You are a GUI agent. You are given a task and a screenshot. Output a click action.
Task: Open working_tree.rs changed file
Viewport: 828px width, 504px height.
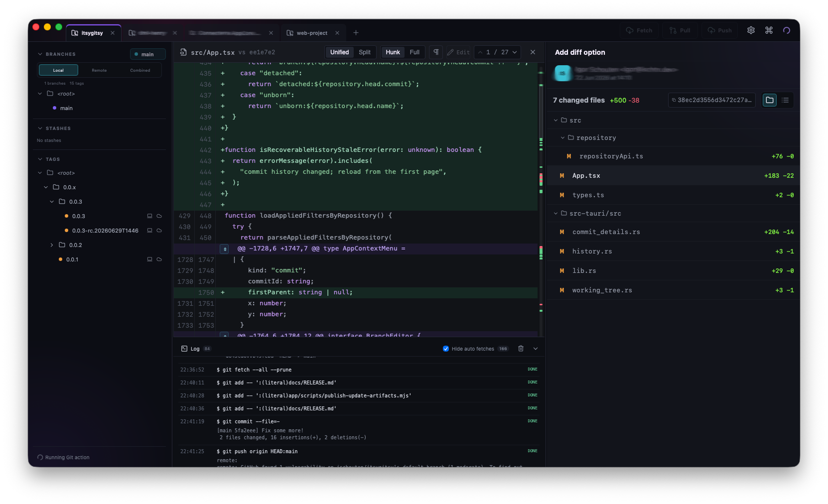pos(673,290)
